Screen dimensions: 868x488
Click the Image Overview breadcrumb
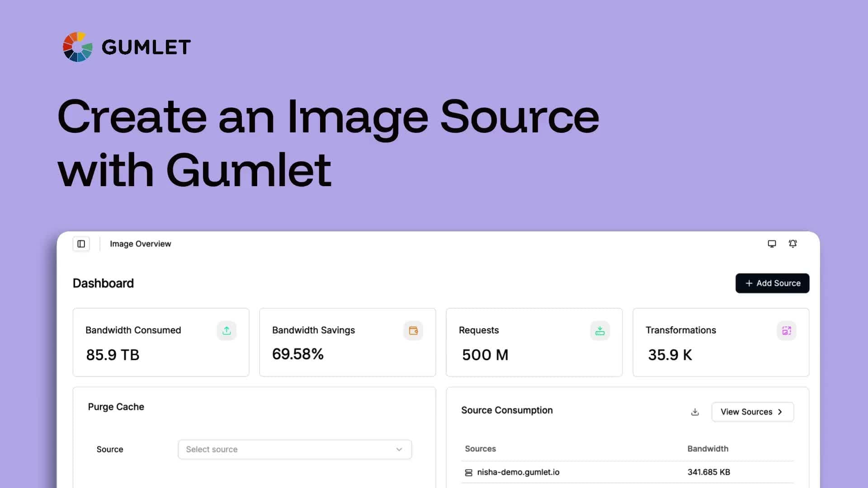tap(141, 244)
